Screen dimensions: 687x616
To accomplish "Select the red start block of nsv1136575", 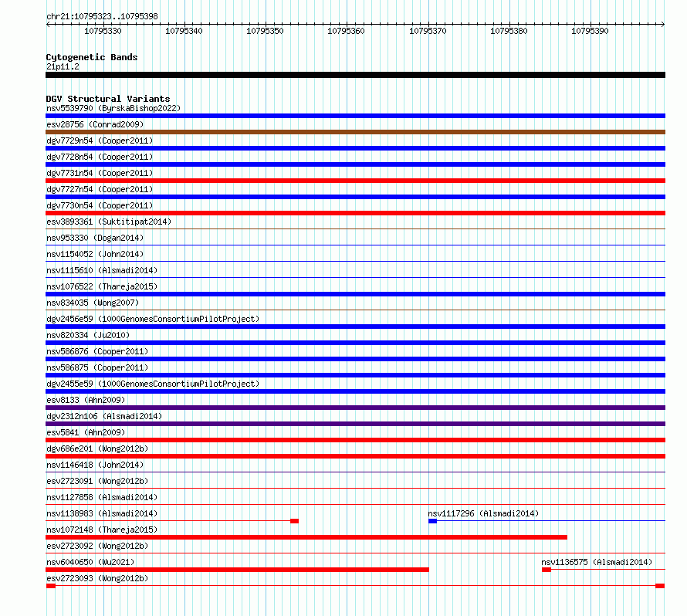I will click(x=547, y=570).
